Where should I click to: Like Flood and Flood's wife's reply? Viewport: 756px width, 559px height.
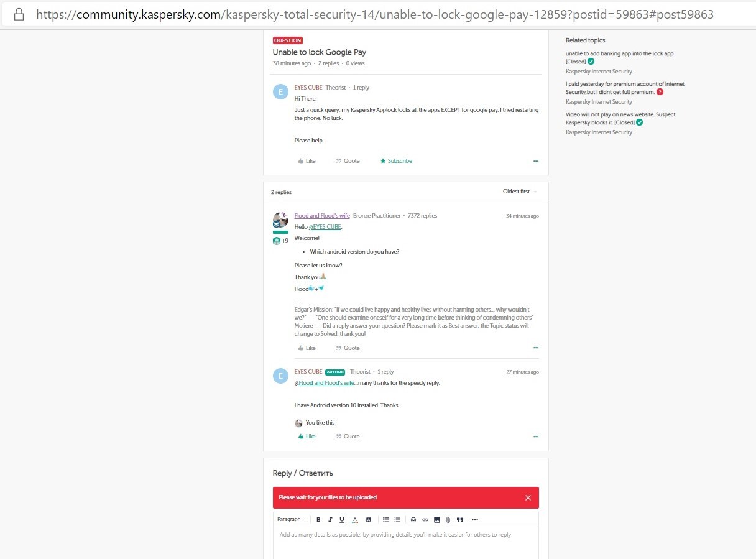tap(307, 348)
